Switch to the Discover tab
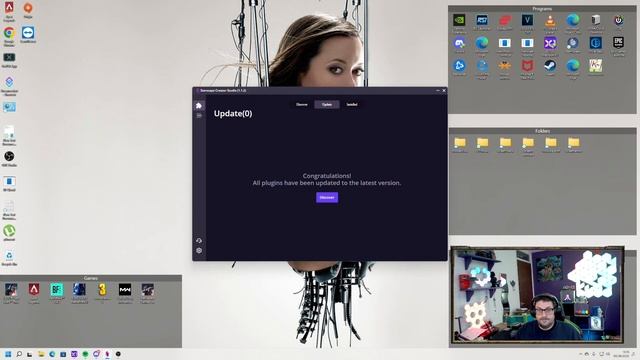The width and height of the screenshot is (640, 360). pos(302,104)
